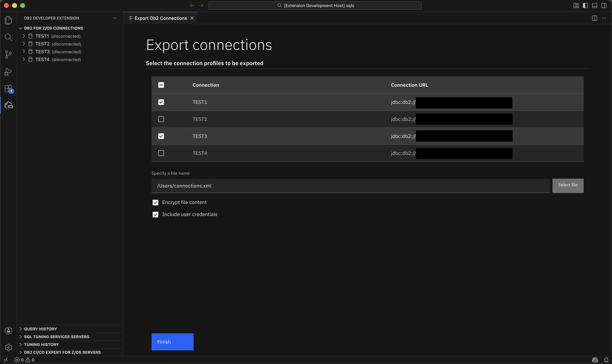Collapse DB2 FOR Z/OS CONNECTIONS section

pos(21,28)
